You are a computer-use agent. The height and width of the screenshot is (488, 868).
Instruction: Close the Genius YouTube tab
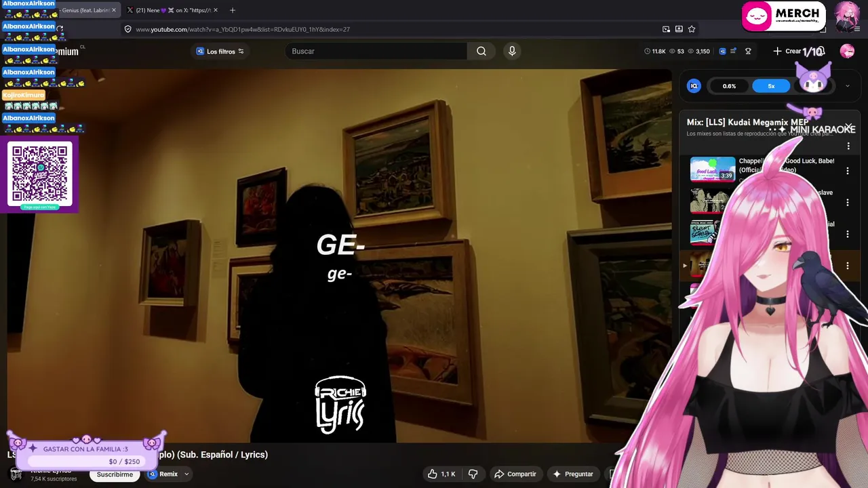pos(114,10)
